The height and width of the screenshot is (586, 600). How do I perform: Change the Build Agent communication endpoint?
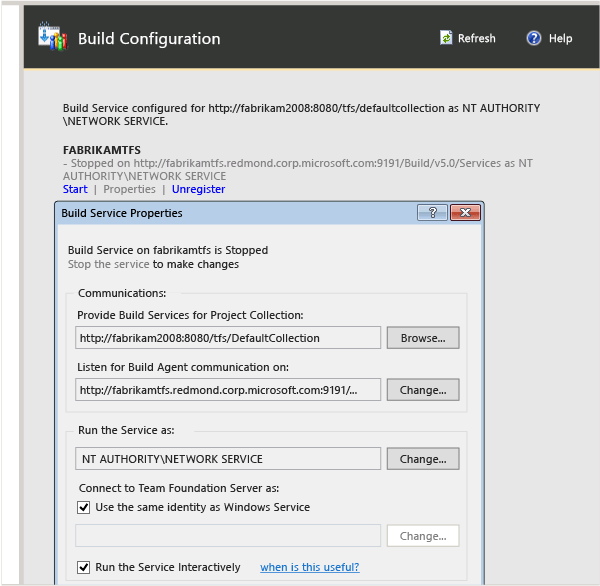pos(423,390)
